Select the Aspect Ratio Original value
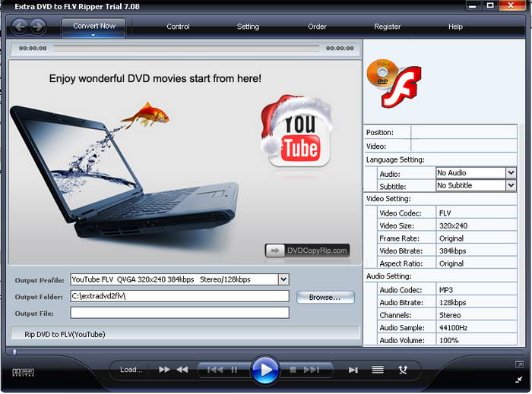Image resolution: width=532 pixels, height=394 pixels. (476, 263)
